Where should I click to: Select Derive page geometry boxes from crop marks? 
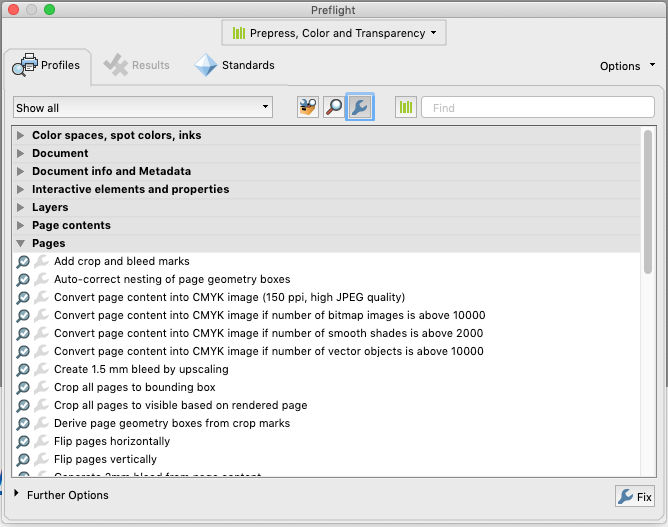pos(172,423)
